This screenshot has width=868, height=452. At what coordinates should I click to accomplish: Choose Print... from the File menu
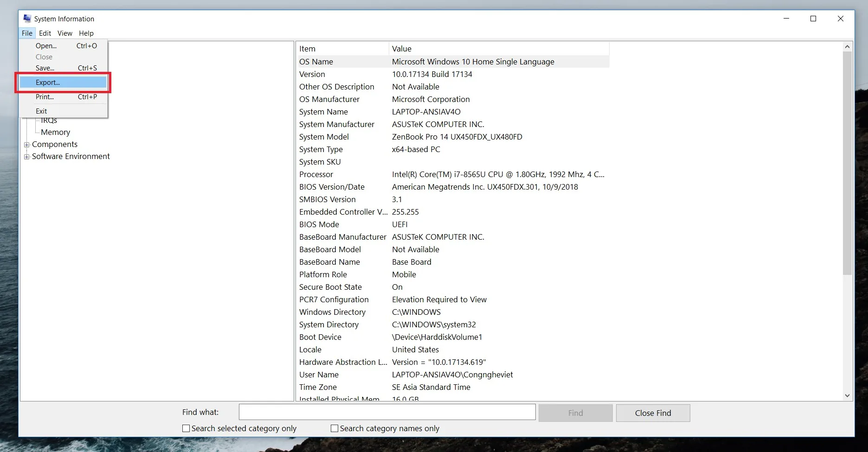[x=63, y=97]
